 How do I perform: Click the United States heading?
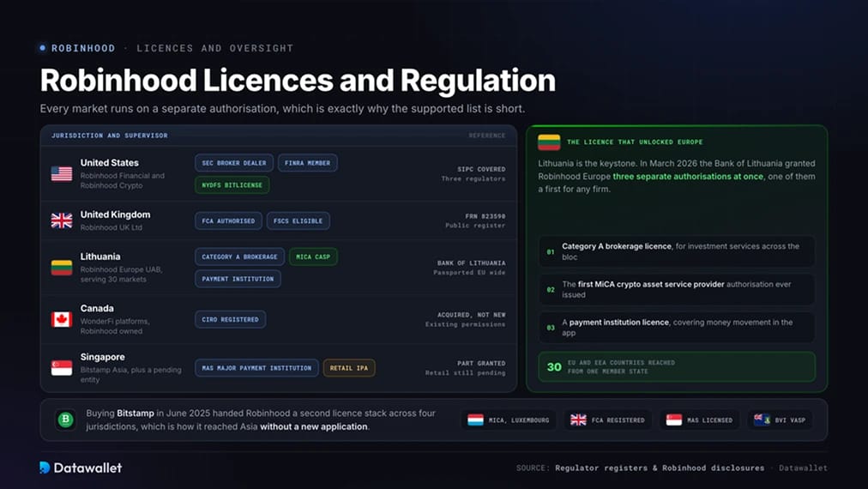[110, 163]
